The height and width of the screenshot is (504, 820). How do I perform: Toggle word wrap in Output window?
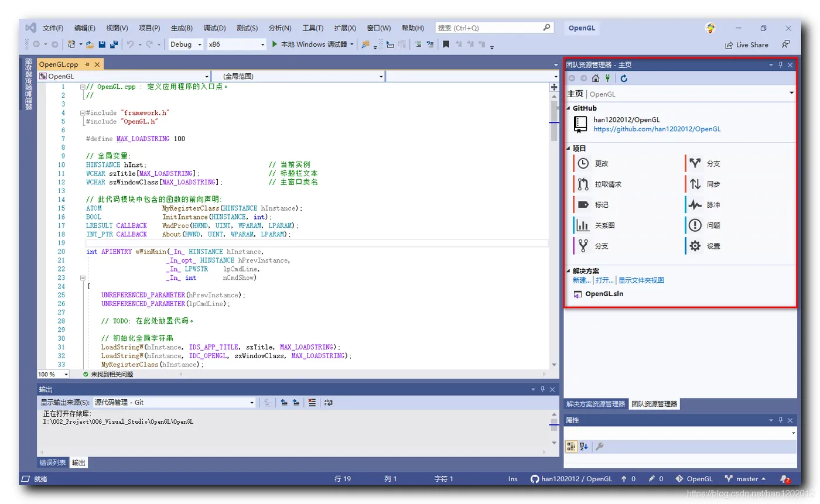coord(329,402)
